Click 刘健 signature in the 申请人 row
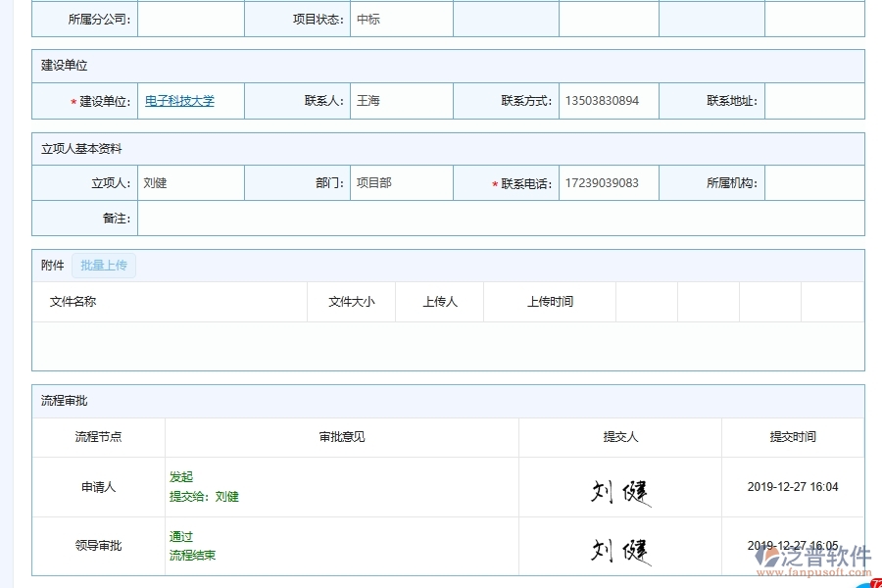The width and height of the screenshot is (882, 588). tap(620, 487)
